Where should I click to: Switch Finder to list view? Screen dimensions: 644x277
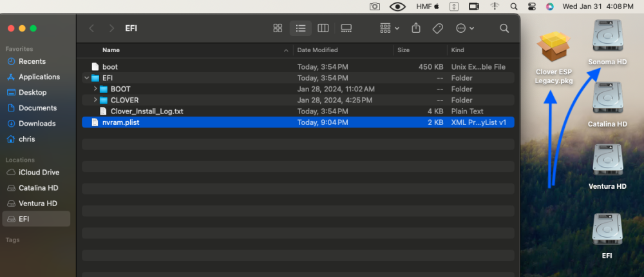coord(301,28)
